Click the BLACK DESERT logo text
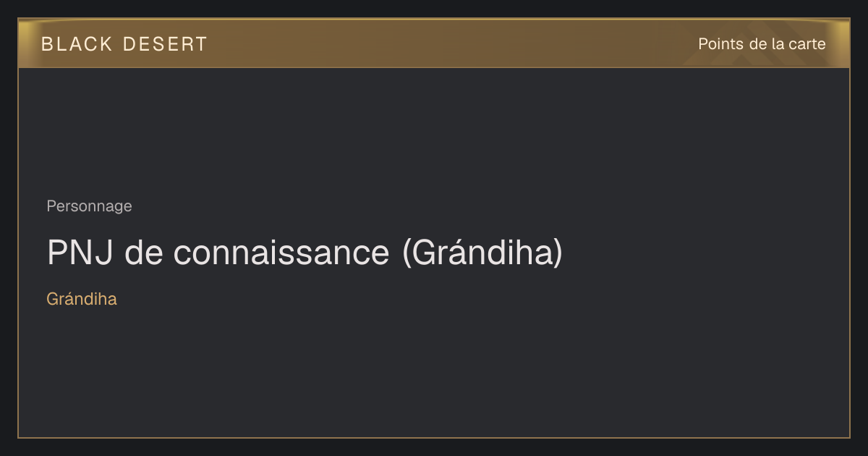Viewport: 868px width, 456px height. click(x=124, y=44)
